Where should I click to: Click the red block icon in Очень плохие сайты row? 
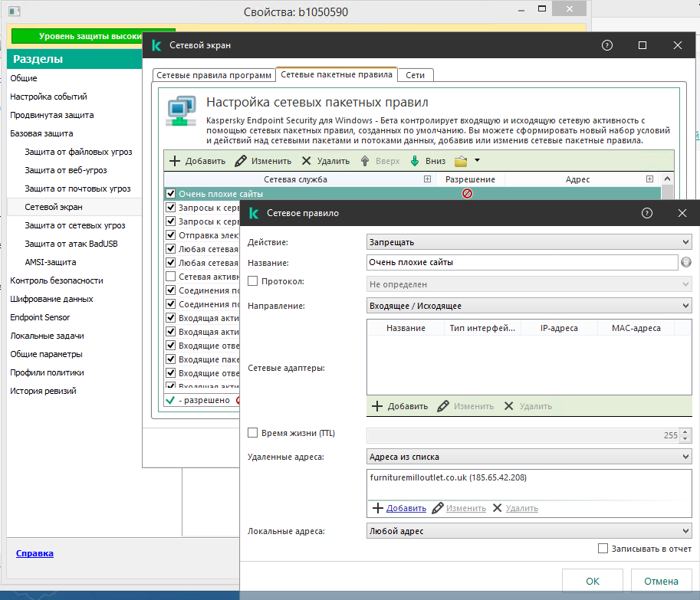coord(467,194)
